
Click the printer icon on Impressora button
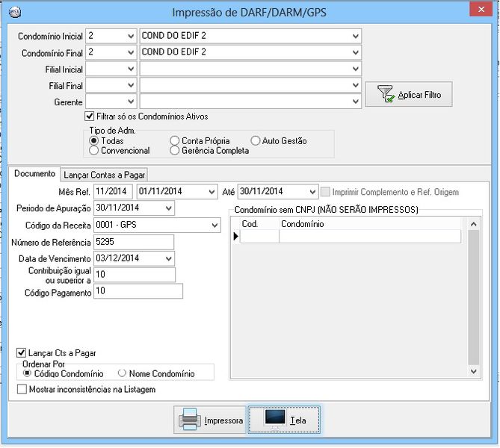click(190, 420)
